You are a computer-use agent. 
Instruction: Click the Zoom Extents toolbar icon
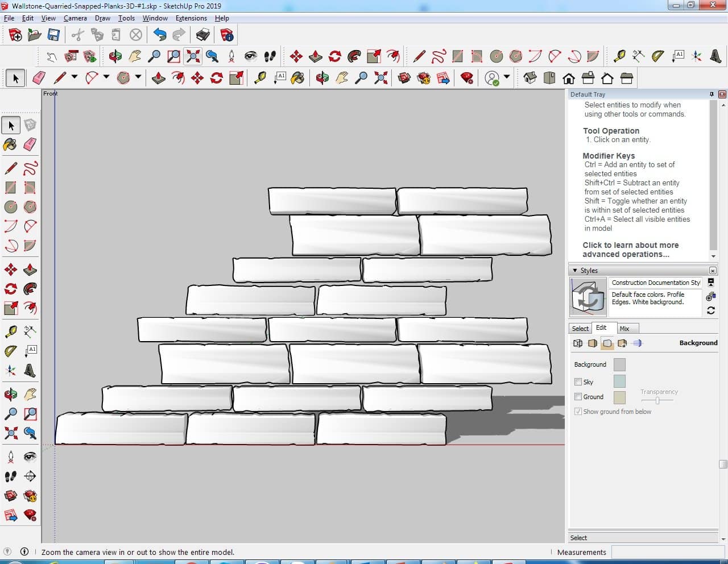pos(193,56)
